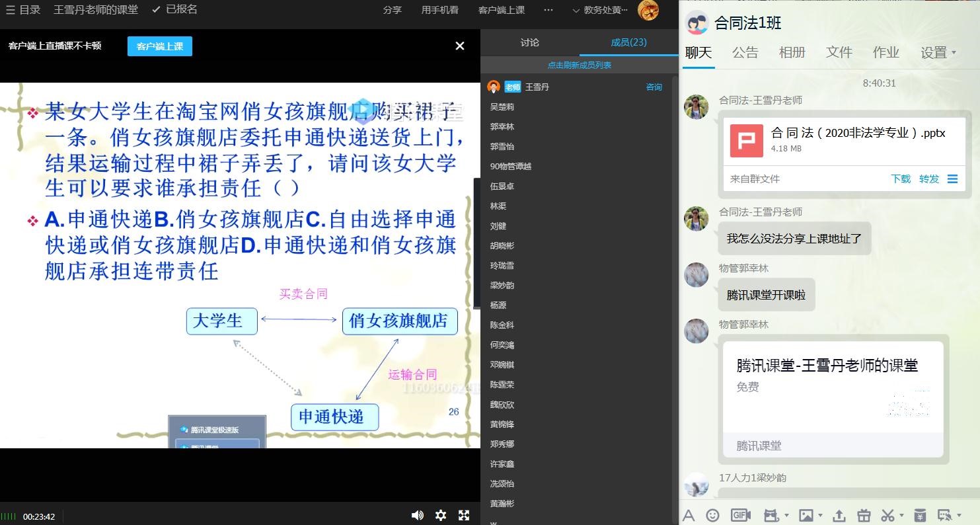The image size is (980, 525).
Task: Click 点击刷新成员列表 to refresh member list
Action: (x=579, y=65)
